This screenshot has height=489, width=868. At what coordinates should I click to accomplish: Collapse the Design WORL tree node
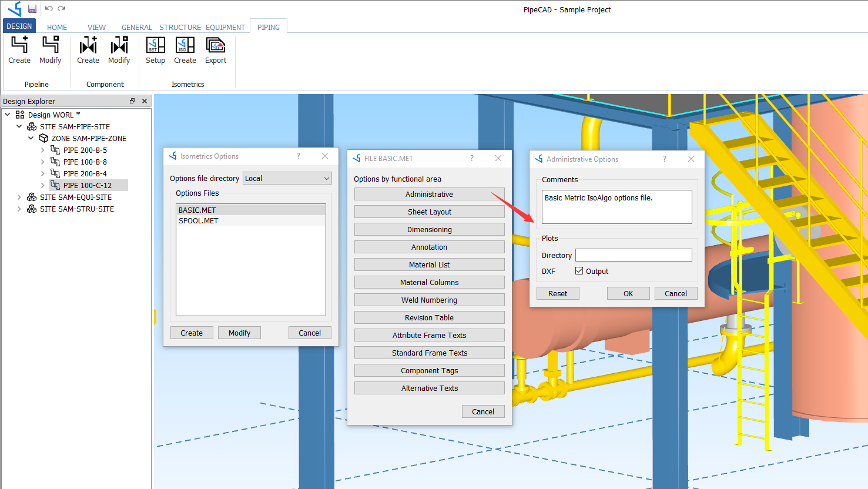[x=8, y=115]
